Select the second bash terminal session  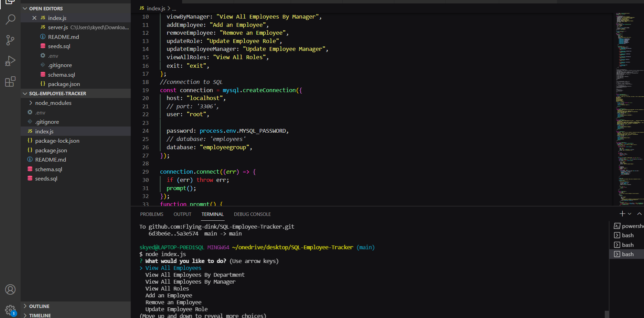click(x=627, y=244)
